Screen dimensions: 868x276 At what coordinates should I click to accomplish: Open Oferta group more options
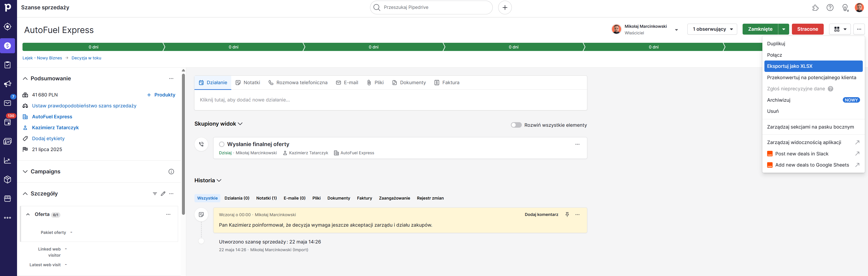(168, 214)
